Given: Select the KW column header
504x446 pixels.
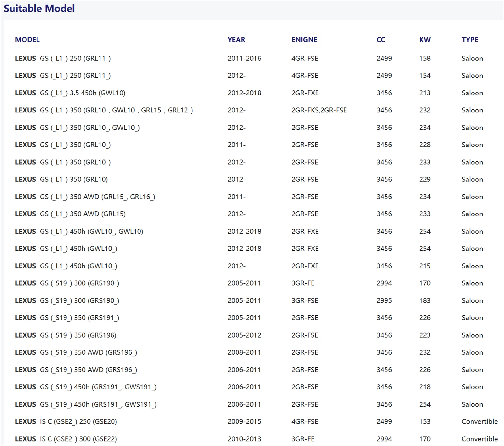Looking at the screenshot, I should [x=425, y=40].
